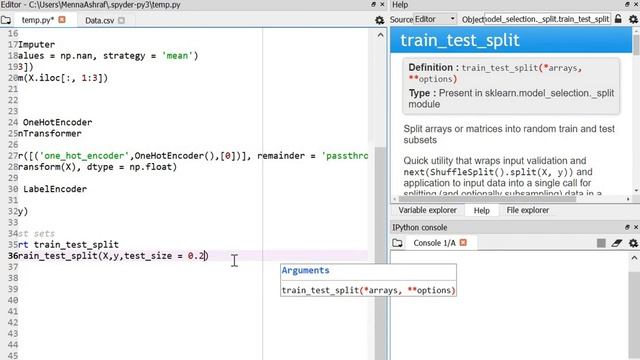Viewport: 640px width, 360px height.
Task: Click line number 45 in the editor
Action: point(13,356)
